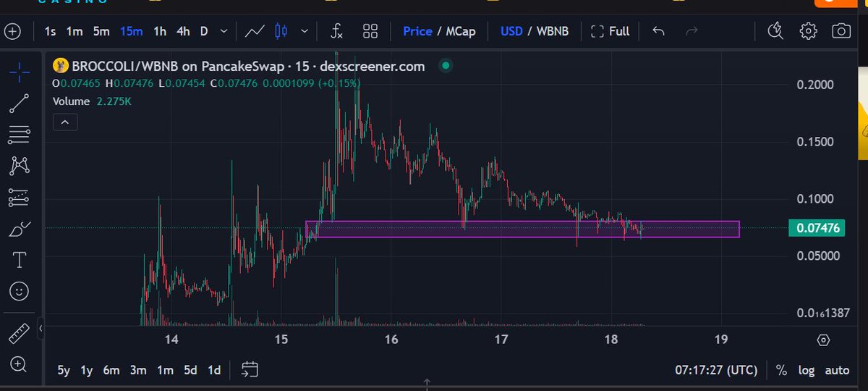Click the Volume 2.275K indicator label
Viewport: 868px width, 391px height.
coord(90,102)
